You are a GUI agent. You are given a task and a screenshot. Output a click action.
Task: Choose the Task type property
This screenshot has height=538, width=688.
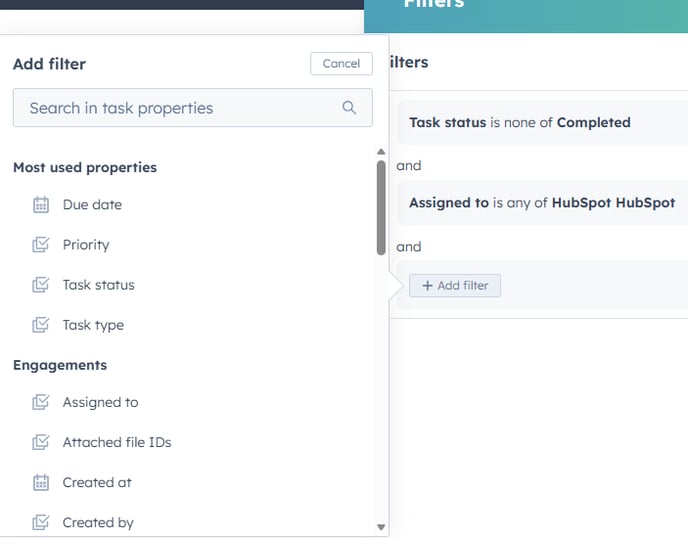coord(93,325)
